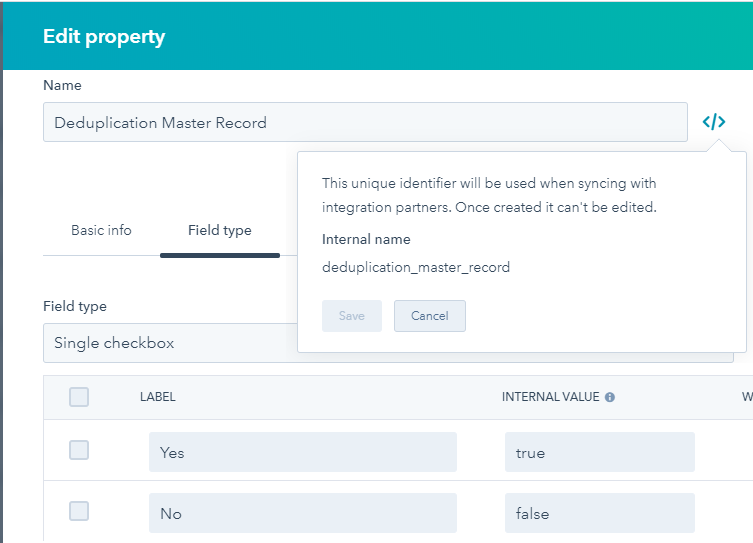This screenshot has height=543, width=753.
Task: Check the box in the Yes row
Action: coord(79,450)
